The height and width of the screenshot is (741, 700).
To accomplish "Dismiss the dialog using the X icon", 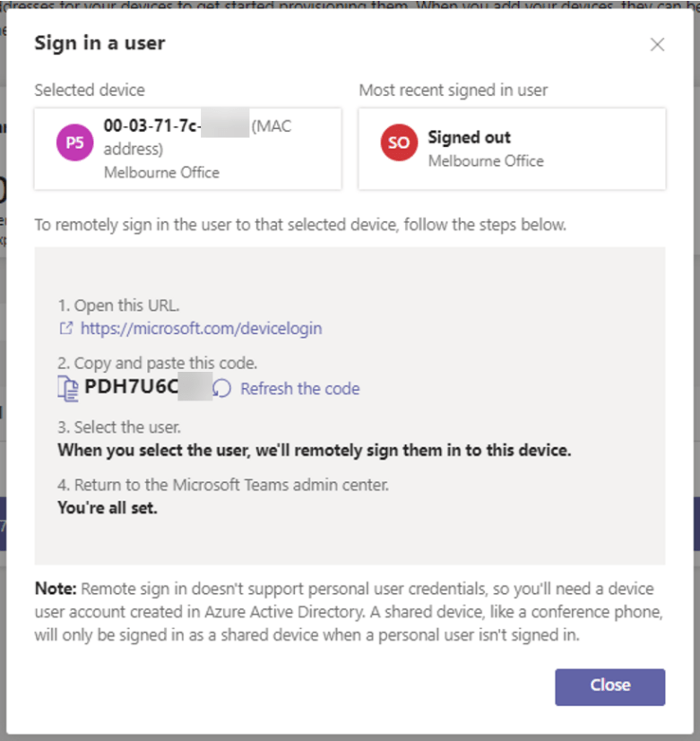I will point(657,43).
